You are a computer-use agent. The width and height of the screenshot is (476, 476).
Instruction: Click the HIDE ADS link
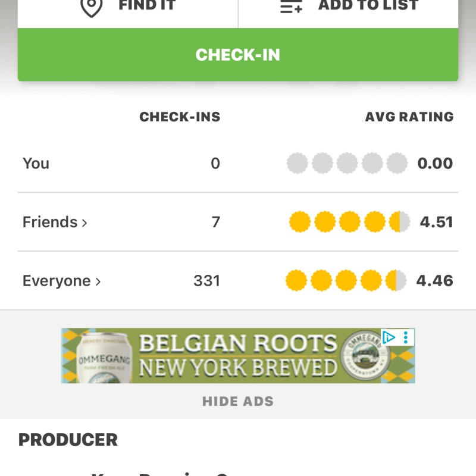(x=238, y=401)
